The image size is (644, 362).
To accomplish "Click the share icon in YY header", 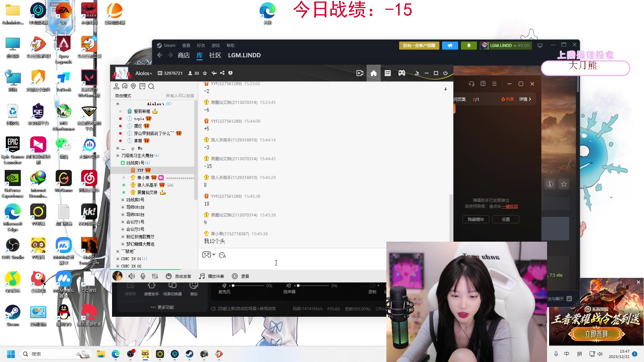I will (222, 73).
